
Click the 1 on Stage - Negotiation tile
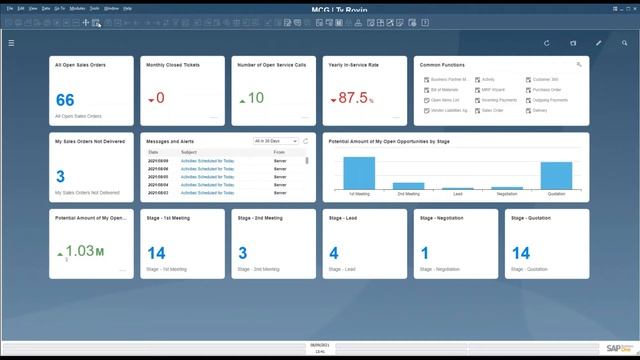point(425,253)
